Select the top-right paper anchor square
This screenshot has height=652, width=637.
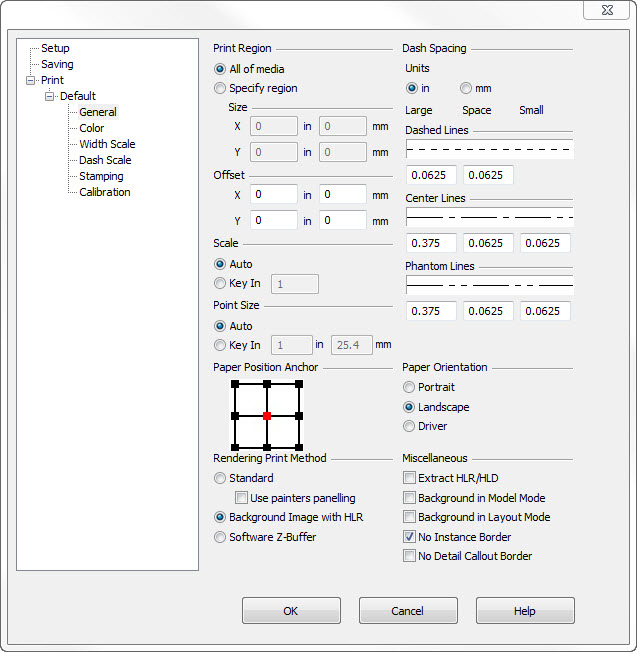299,383
